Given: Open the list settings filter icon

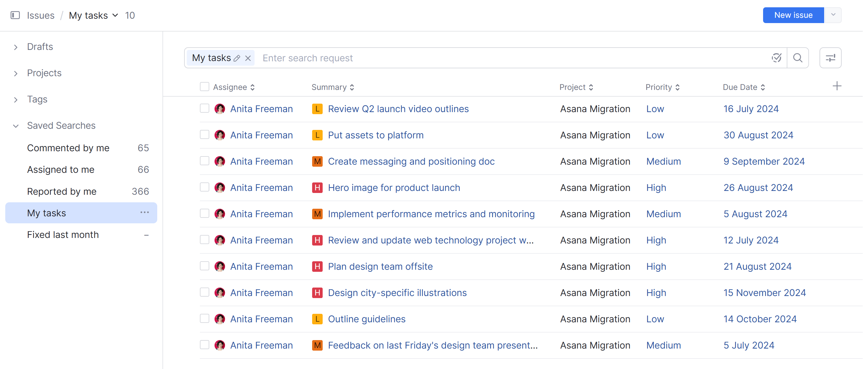Looking at the screenshot, I should click(830, 58).
